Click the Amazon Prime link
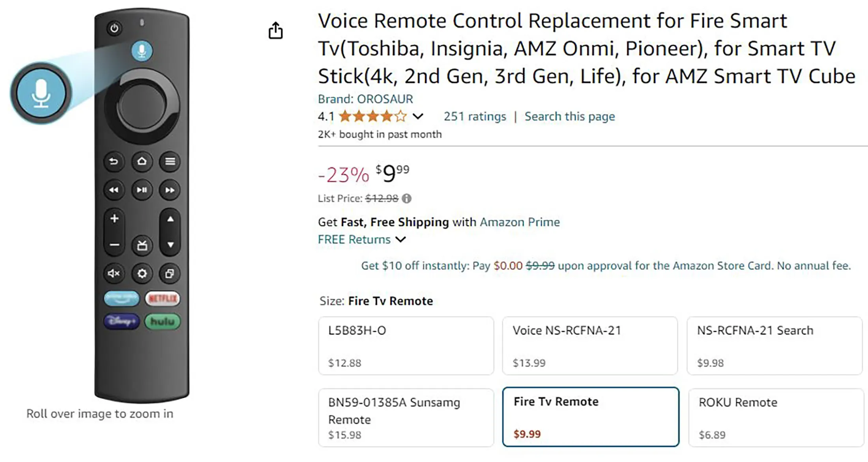This screenshot has height=462, width=868. [x=520, y=222]
